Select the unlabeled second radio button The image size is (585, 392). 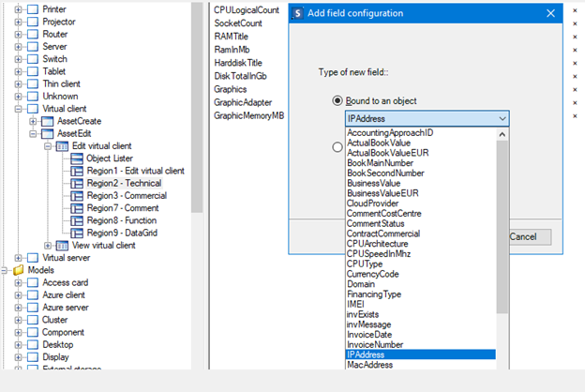click(337, 147)
